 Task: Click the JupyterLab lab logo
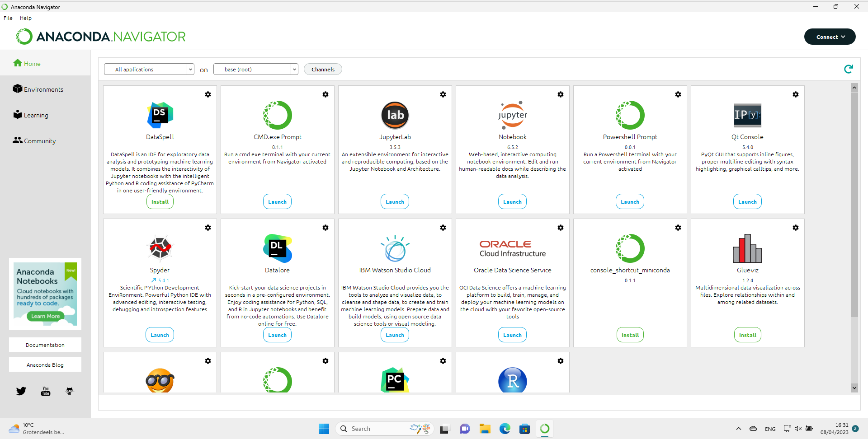click(395, 115)
